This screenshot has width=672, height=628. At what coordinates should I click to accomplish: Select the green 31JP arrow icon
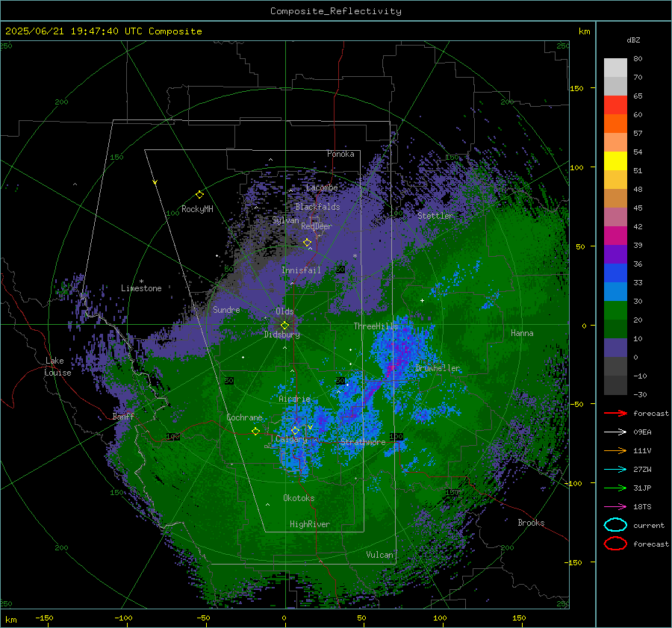click(615, 488)
